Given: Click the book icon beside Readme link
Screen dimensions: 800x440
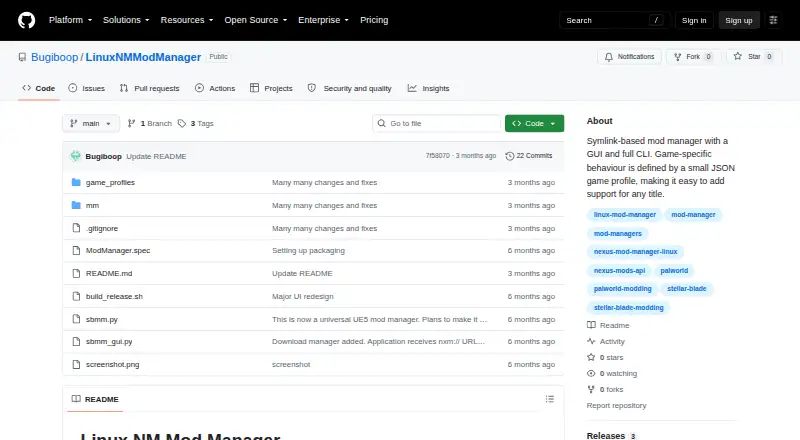Looking at the screenshot, I should tap(591, 325).
